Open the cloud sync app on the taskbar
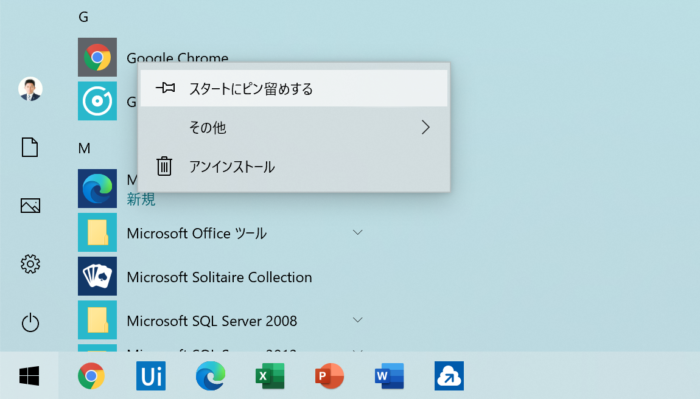Viewport: 700px width, 399px height. 449,375
